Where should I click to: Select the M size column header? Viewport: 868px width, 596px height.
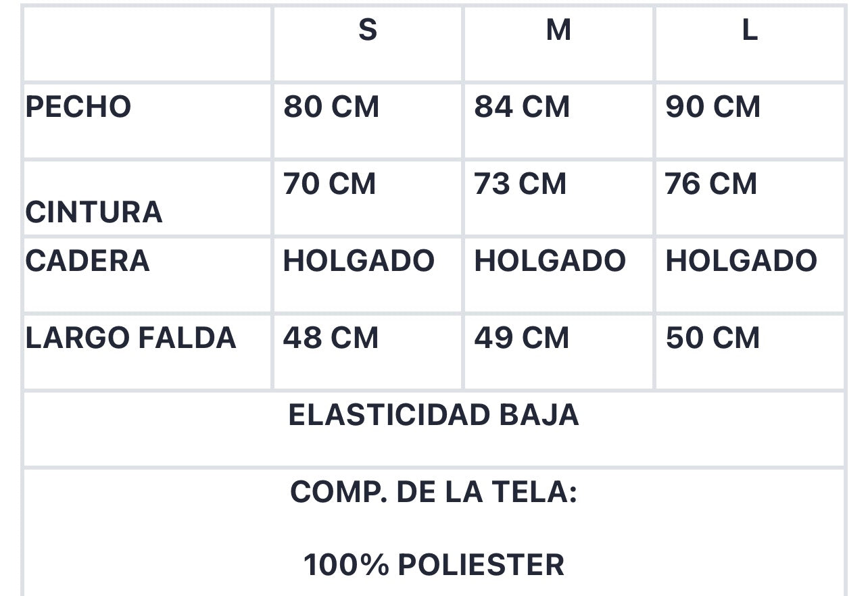point(558,30)
